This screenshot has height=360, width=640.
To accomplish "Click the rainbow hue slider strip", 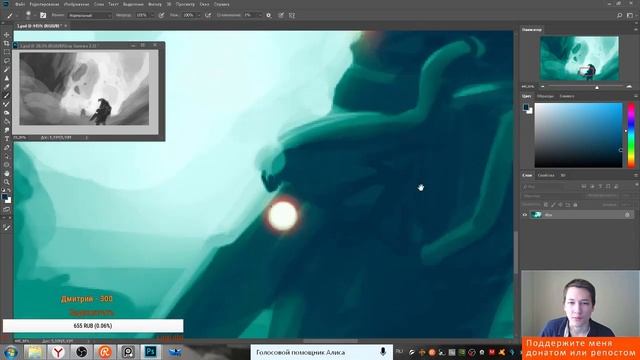I will pos(631,135).
